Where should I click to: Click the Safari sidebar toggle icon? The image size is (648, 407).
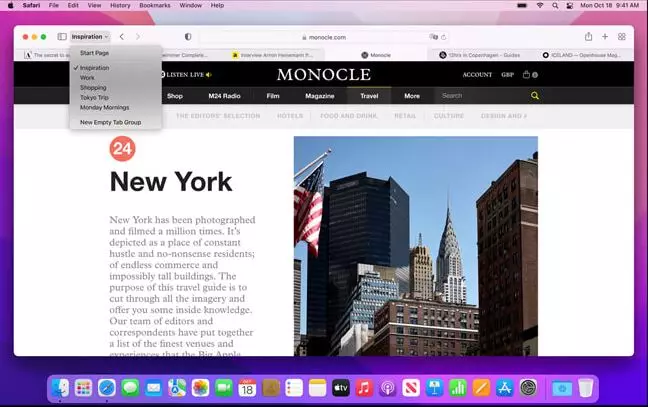pyautogui.click(x=62, y=37)
